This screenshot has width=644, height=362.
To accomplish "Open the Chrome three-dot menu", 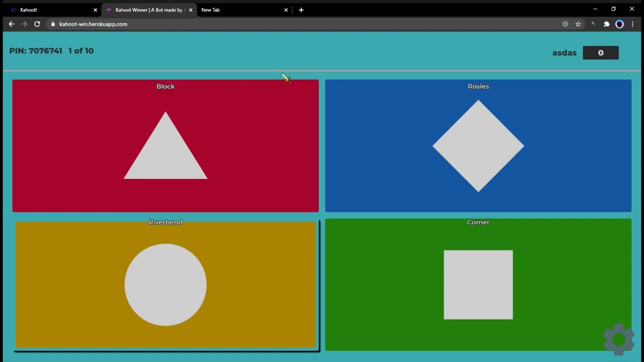I will coord(632,24).
